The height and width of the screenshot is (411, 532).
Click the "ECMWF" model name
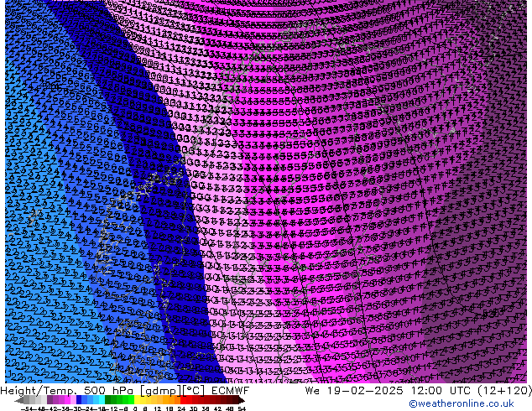pyautogui.click(x=231, y=391)
